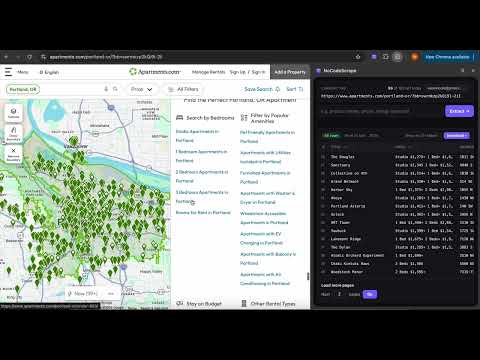Open the orange profile avatar
This screenshot has height=360, width=480.
click(x=415, y=57)
